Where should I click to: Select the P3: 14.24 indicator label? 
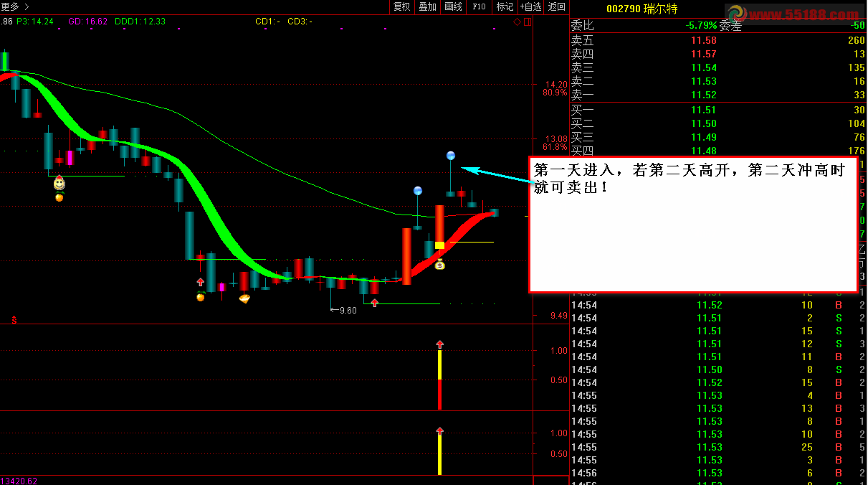click(x=35, y=22)
